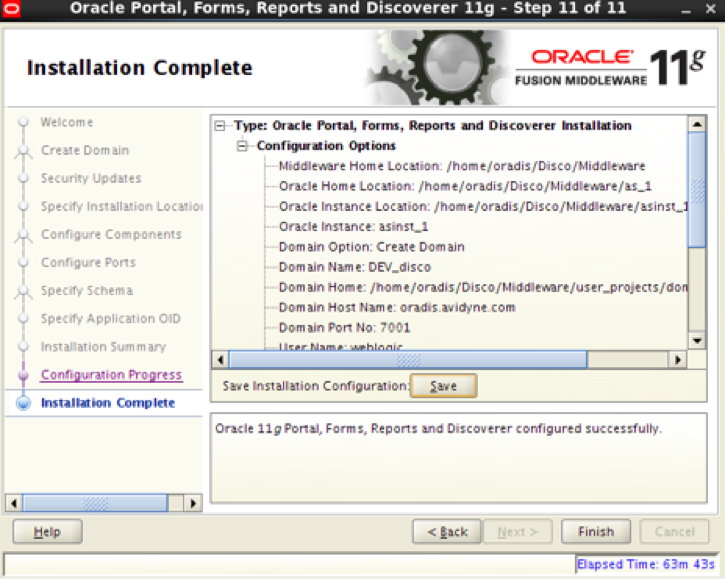Select the Specify Installation Location step
Screen dimensions: 725x579
point(122,206)
